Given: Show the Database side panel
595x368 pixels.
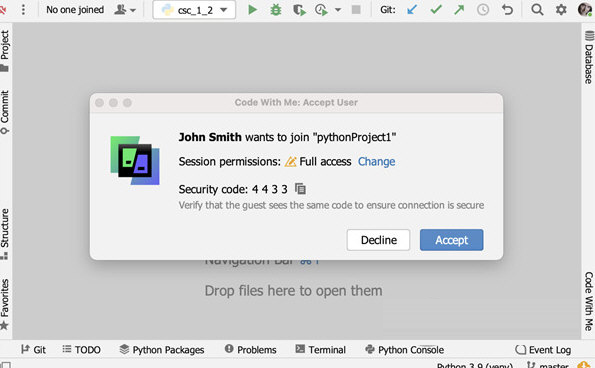Looking at the screenshot, I should [x=589, y=58].
